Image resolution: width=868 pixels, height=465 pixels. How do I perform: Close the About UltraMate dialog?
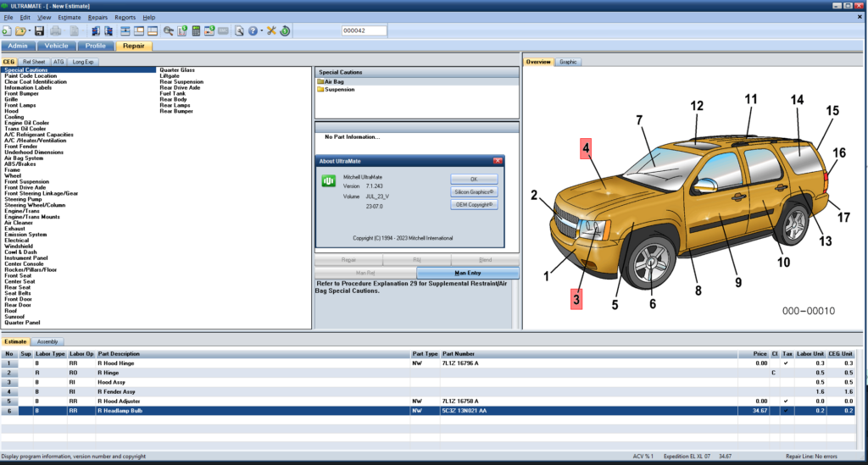(x=498, y=161)
